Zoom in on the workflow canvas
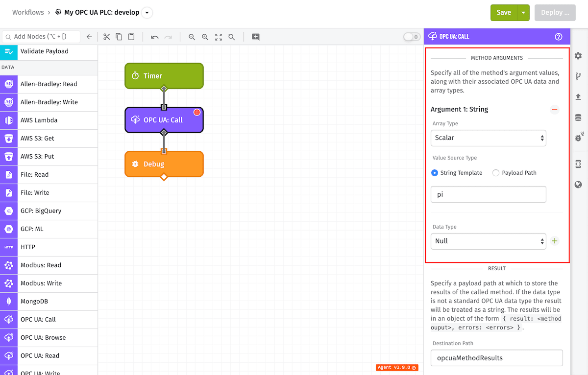This screenshot has height=375, width=588. pyautogui.click(x=205, y=37)
